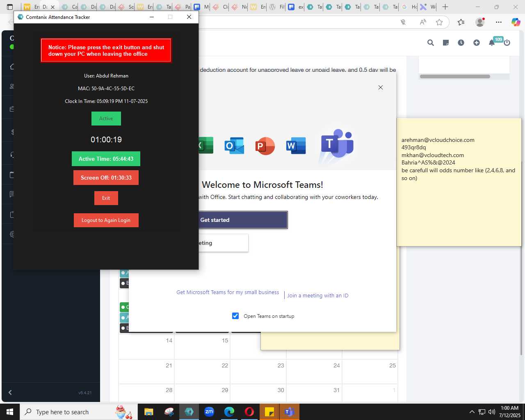The height and width of the screenshot is (420, 525).
Task: Click Get started in the Teams dialog
Action: pos(243,220)
